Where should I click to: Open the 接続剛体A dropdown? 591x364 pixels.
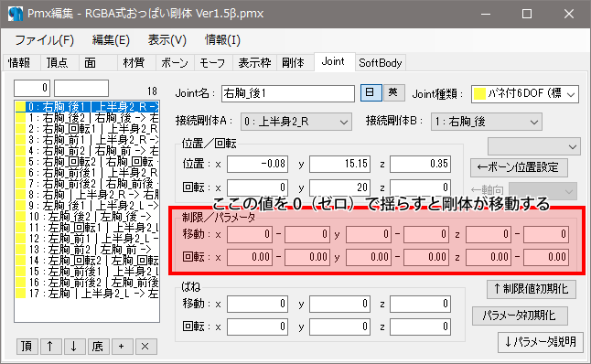(296, 122)
